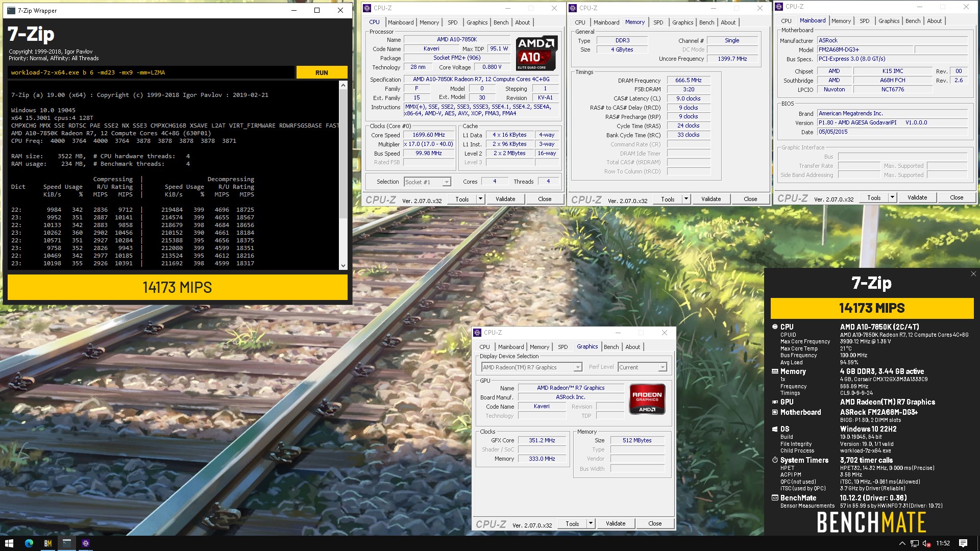Click GFX Core 351.2 MHz value
Screen dimensions: 980x551
tap(542, 440)
